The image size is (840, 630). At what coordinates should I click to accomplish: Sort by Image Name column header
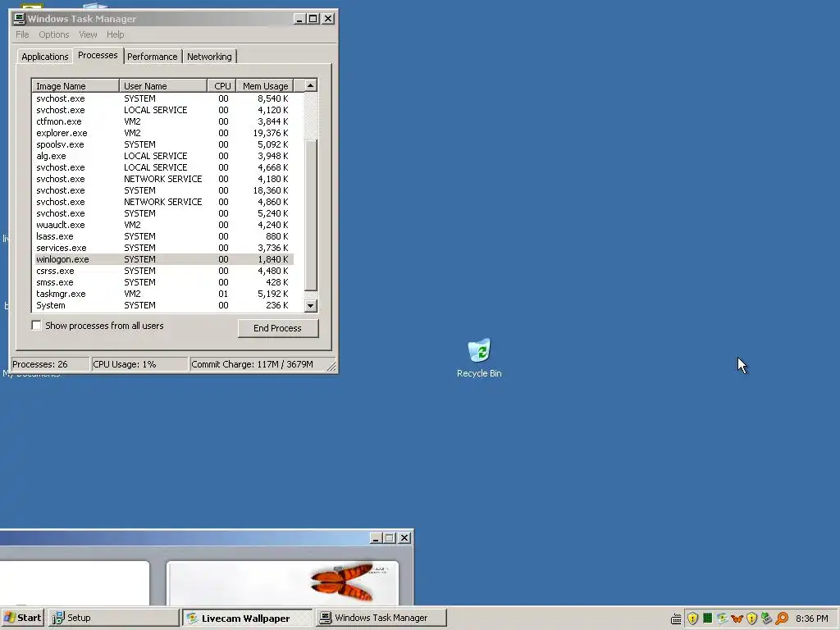[x=75, y=85]
